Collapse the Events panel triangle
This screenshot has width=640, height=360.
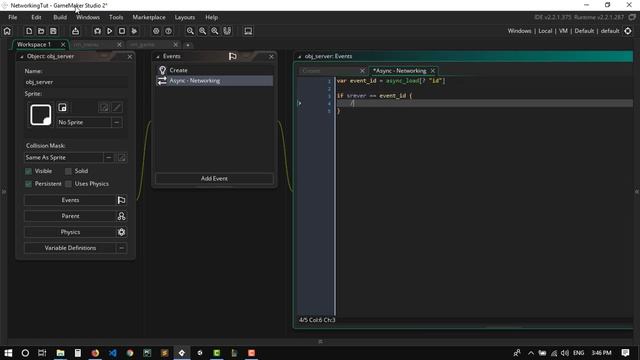[x=158, y=57]
